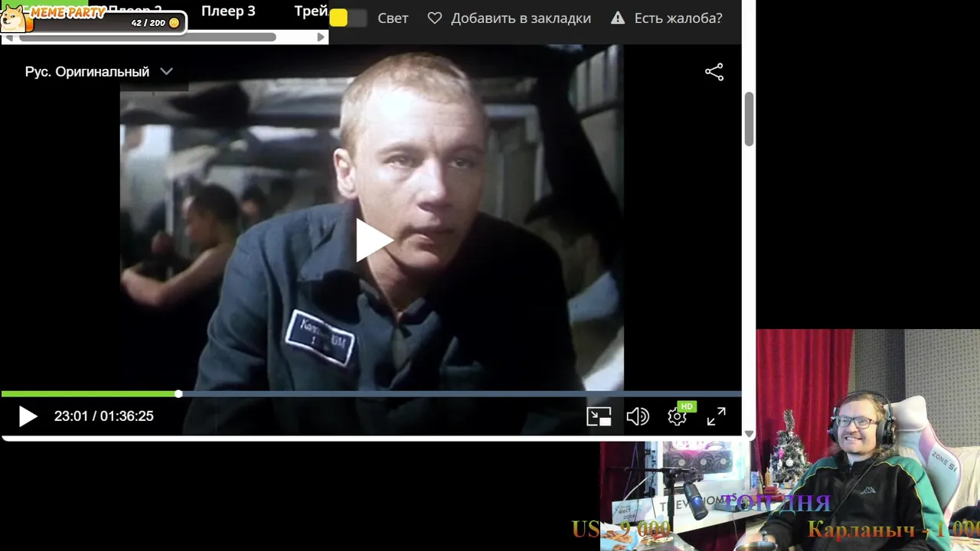Click the Добавить в закладки link
980x551 pixels.
[x=521, y=18]
